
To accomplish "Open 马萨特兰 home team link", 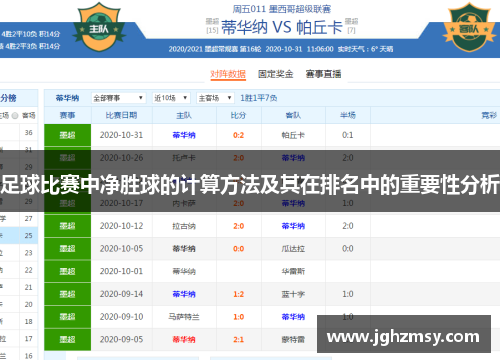I will pos(184,317).
